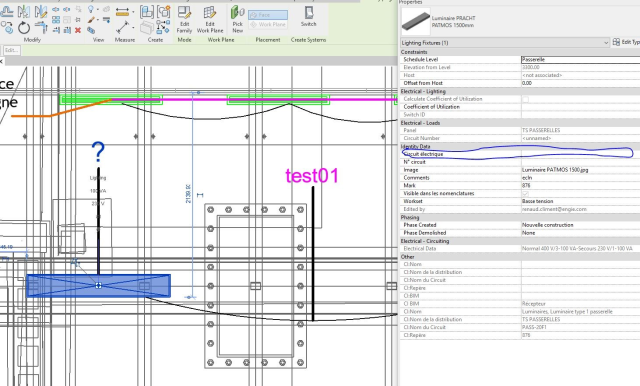Click the selected blue luminaire in drawing

pyautogui.click(x=98, y=286)
